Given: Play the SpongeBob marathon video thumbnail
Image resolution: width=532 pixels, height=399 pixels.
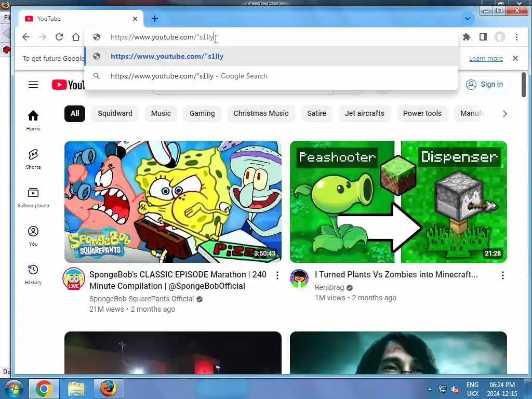Looking at the screenshot, I should pos(172,202).
